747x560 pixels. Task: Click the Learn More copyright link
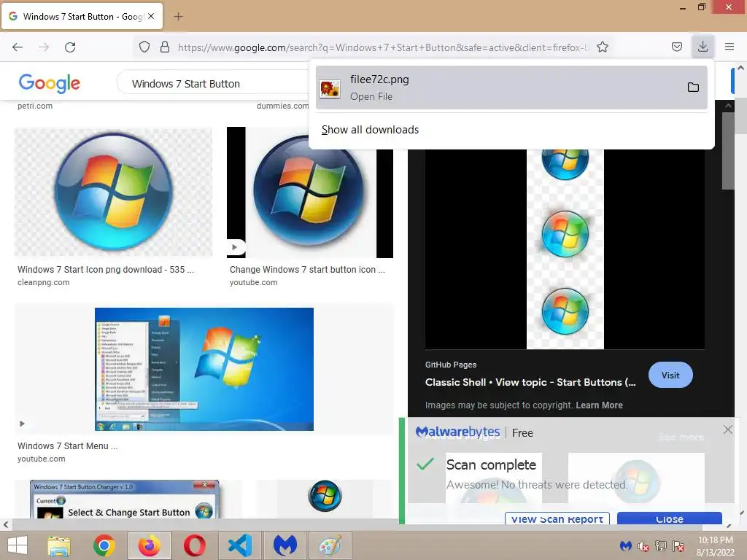pos(600,405)
